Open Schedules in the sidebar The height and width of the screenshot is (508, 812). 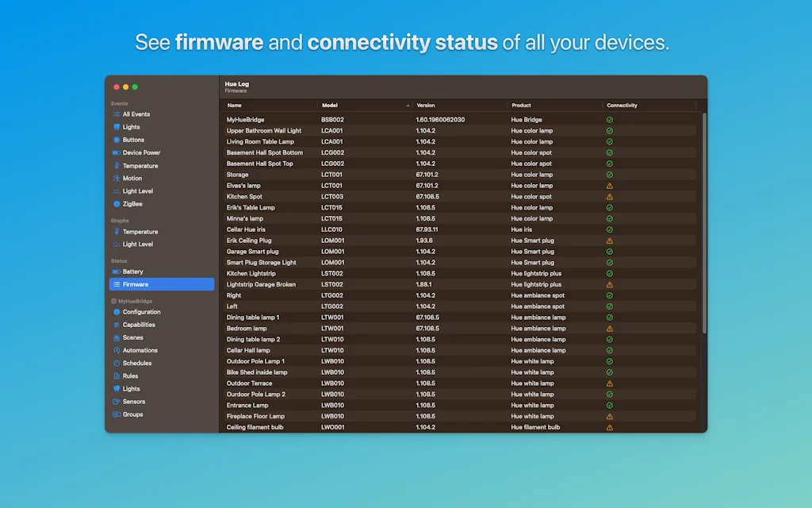click(136, 363)
